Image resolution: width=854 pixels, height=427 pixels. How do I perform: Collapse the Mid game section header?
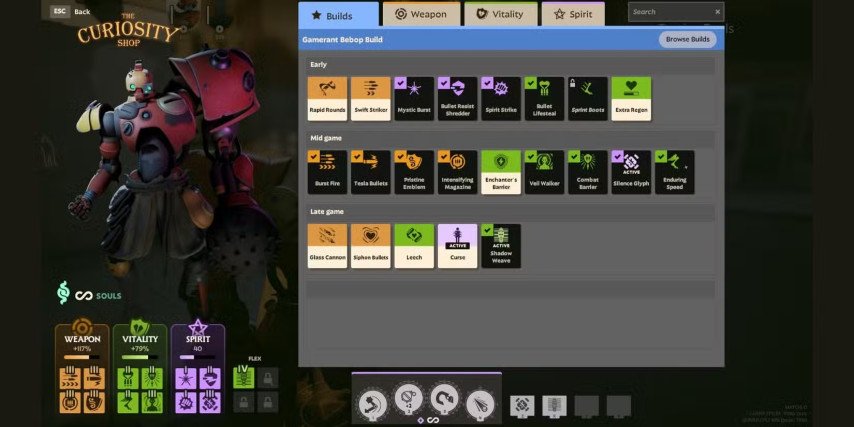click(510, 137)
